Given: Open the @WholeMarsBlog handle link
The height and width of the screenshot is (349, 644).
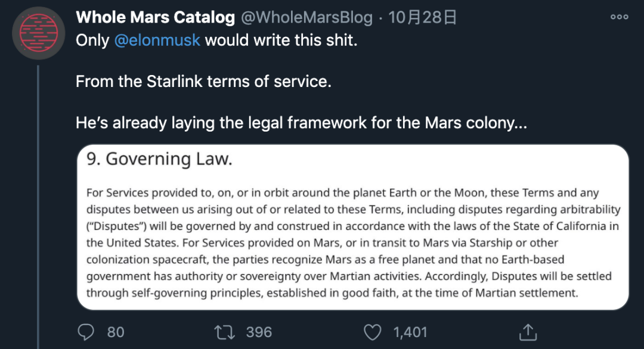Looking at the screenshot, I should 306,17.
